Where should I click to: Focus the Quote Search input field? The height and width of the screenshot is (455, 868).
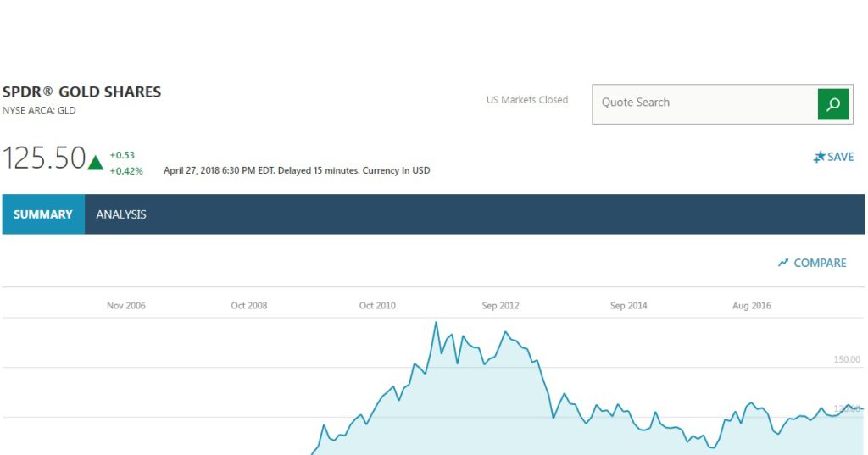[x=704, y=104]
